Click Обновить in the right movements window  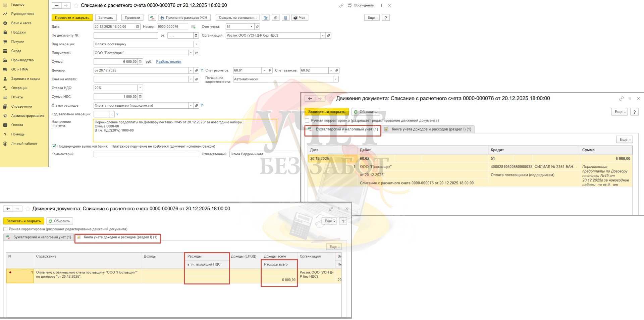coord(365,112)
